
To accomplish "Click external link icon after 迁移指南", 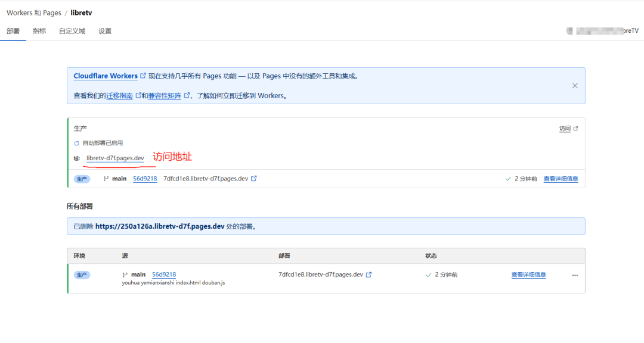I will click(138, 95).
